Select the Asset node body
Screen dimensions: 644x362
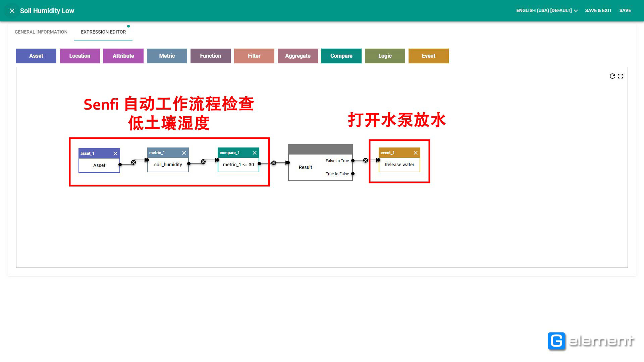click(x=99, y=165)
